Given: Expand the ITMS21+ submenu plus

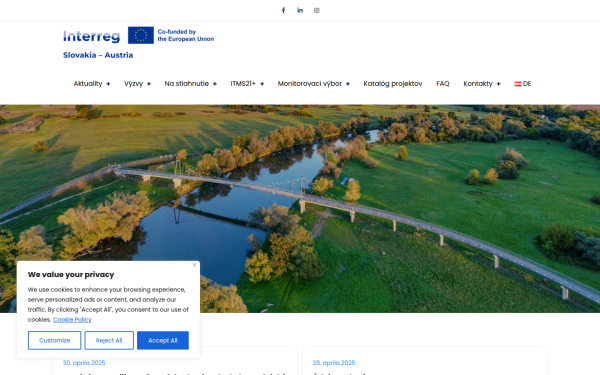Looking at the screenshot, I should (262, 84).
